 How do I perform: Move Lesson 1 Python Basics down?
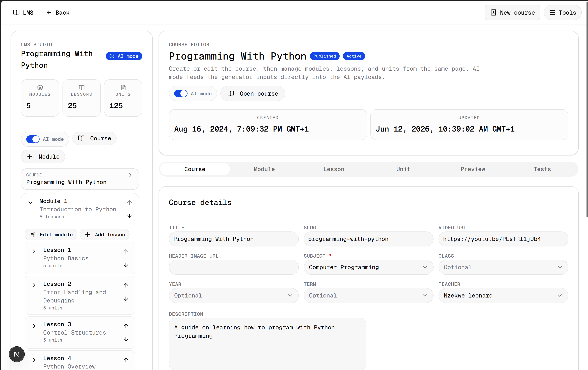coord(126,265)
